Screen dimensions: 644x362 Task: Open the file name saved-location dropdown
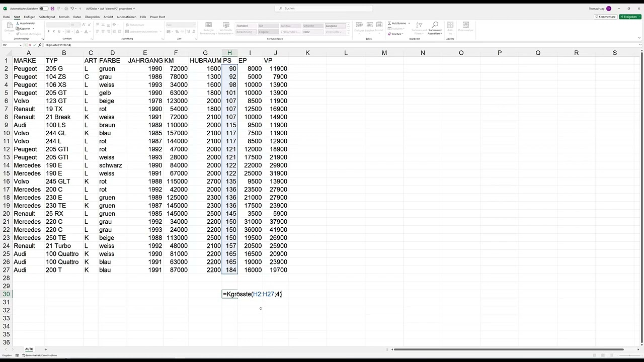click(134, 9)
